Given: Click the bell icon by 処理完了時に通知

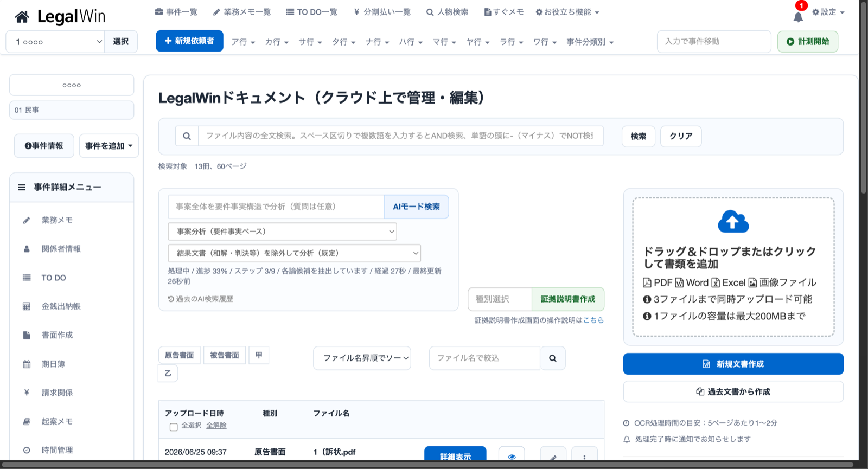Looking at the screenshot, I should click(627, 439).
